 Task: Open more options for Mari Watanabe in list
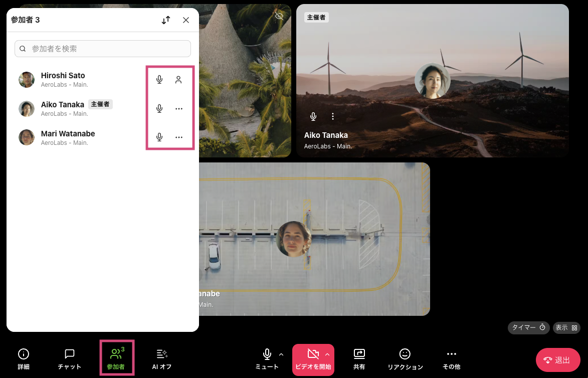click(178, 137)
